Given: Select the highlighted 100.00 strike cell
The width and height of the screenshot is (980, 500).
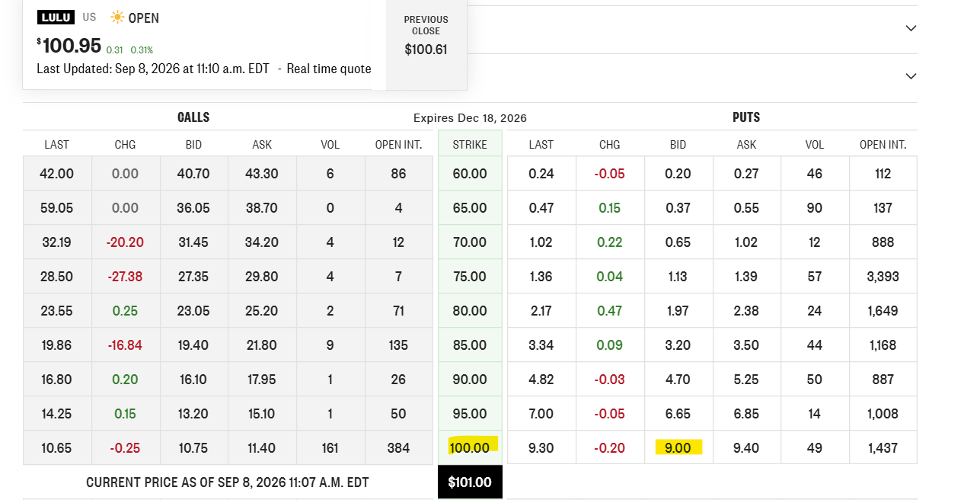Looking at the screenshot, I should pyautogui.click(x=470, y=447).
